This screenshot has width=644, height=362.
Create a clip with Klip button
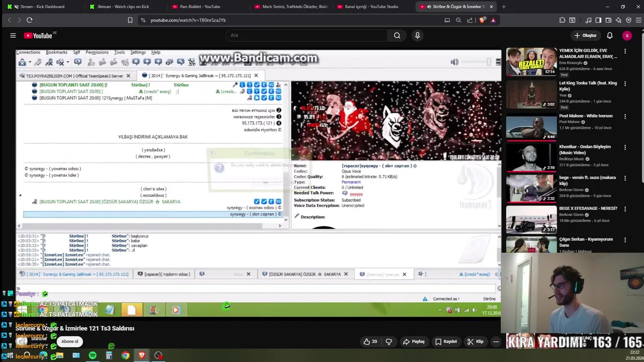(475, 341)
